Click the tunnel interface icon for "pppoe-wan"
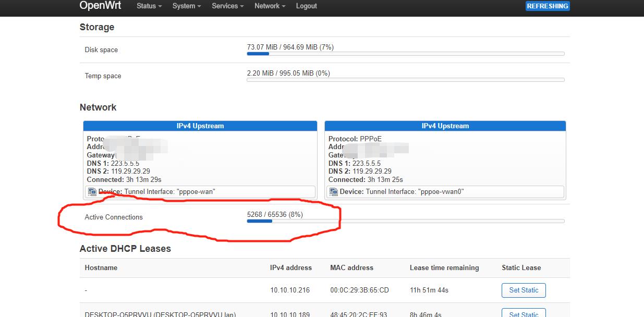Viewport: 644px width, 317px height. coord(92,191)
